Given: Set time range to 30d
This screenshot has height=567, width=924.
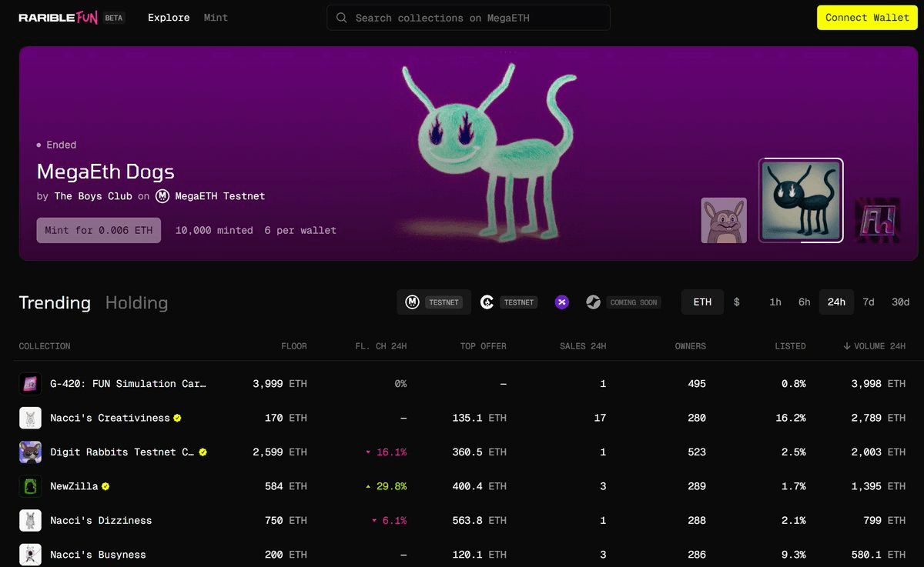Looking at the screenshot, I should coord(900,302).
